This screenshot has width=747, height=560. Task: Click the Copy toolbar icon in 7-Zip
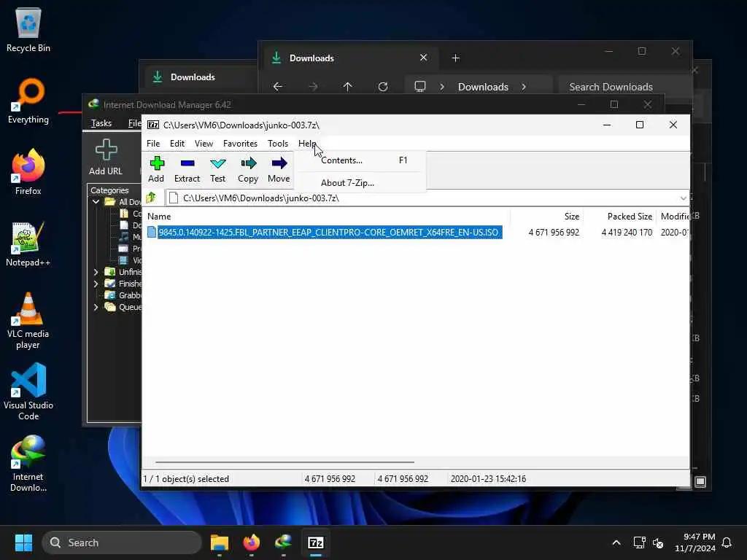(x=248, y=169)
